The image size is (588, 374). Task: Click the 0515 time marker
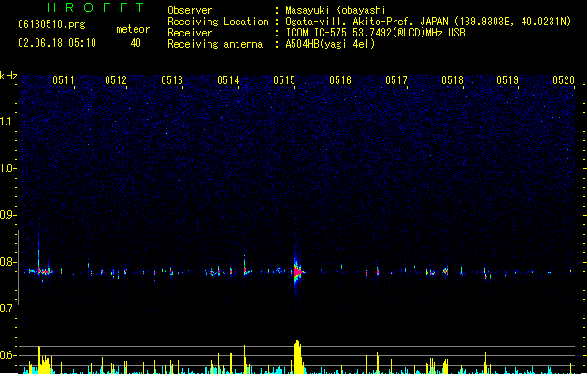(284, 80)
